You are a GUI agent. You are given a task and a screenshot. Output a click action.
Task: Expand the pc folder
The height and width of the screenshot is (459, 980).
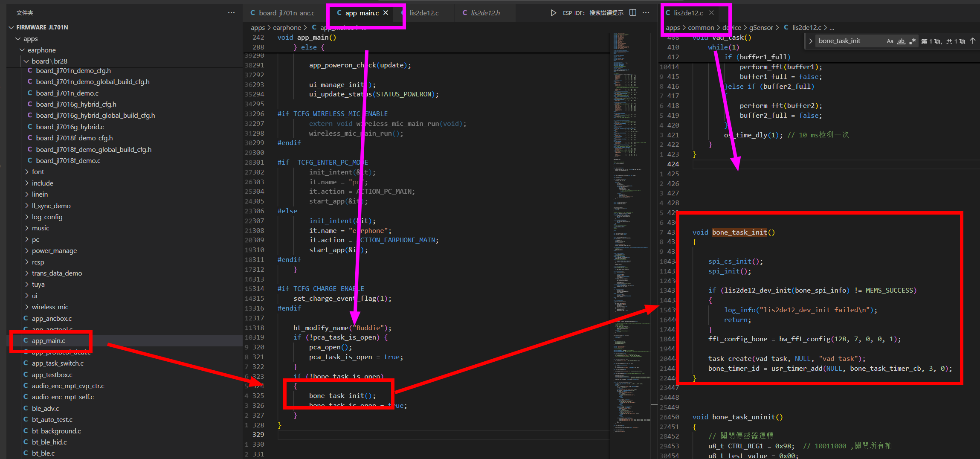pyautogui.click(x=35, y=240)
